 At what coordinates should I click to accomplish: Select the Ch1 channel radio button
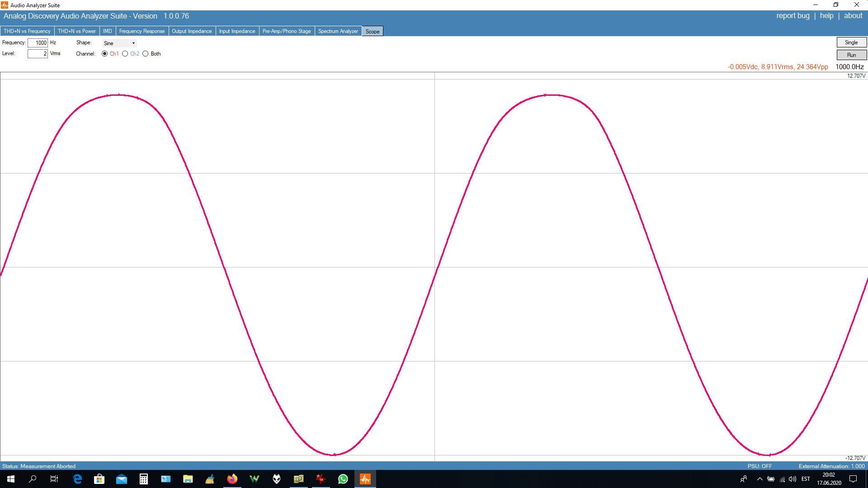pyautogui.click(x=105, y=54)
